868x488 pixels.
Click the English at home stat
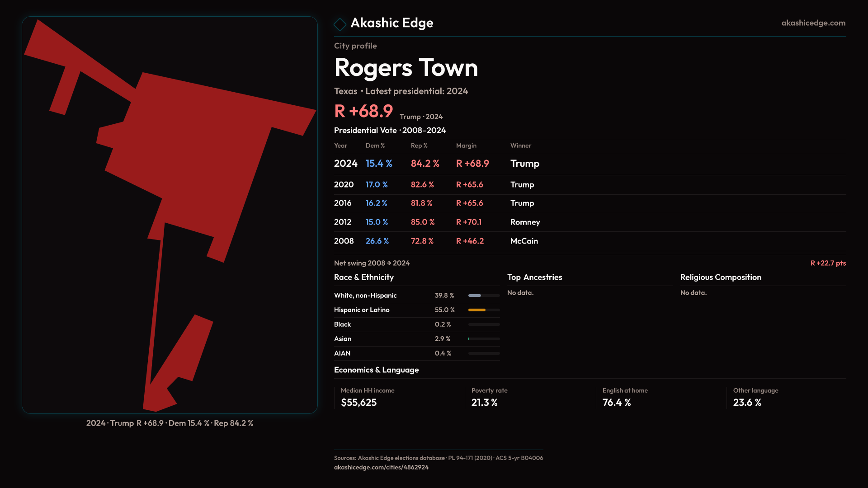(x=625, y=397)
